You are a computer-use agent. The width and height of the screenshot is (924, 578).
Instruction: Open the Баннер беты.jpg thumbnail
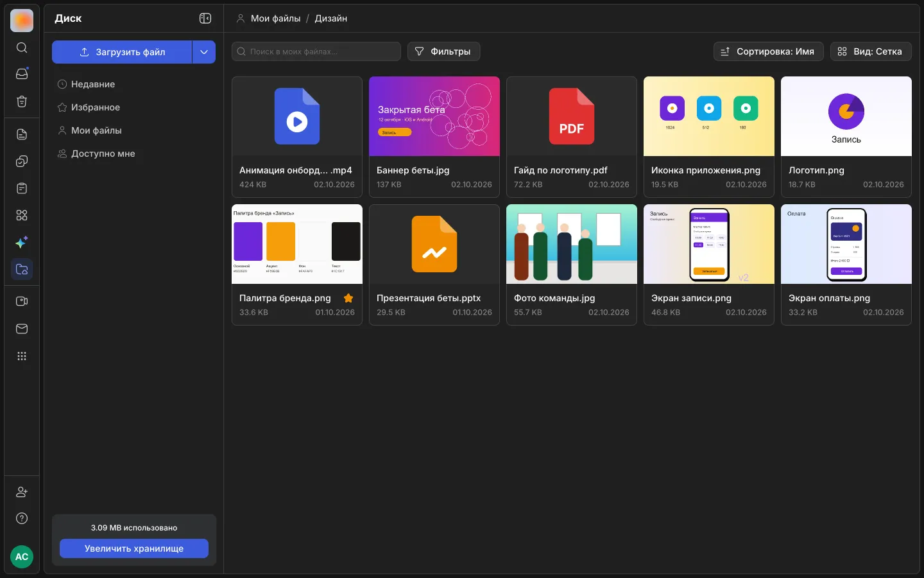434,116
